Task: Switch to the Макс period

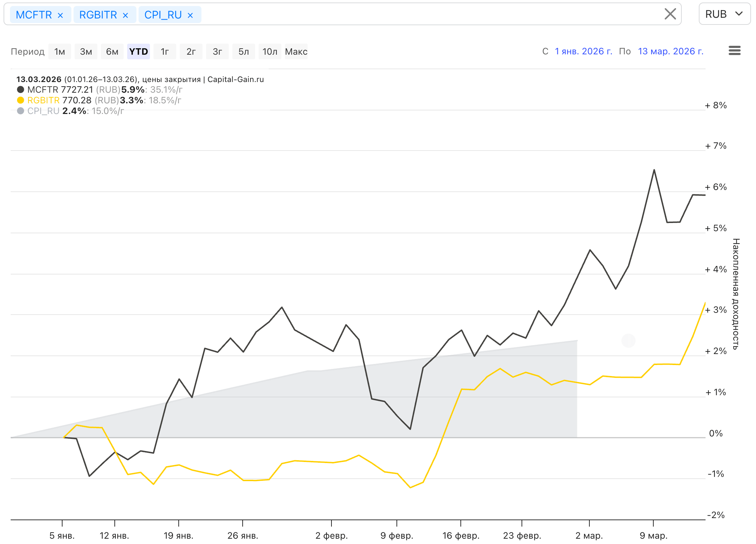Action: click(296, 51)
